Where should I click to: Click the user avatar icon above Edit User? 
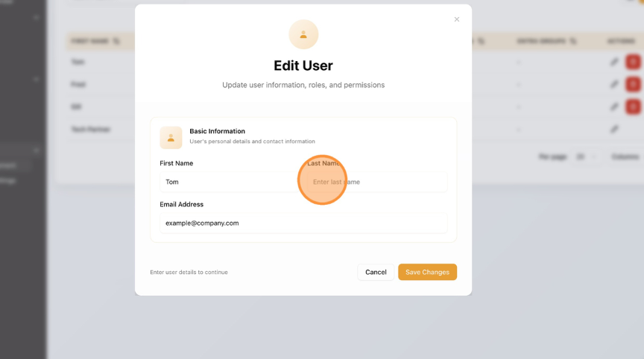303,34
